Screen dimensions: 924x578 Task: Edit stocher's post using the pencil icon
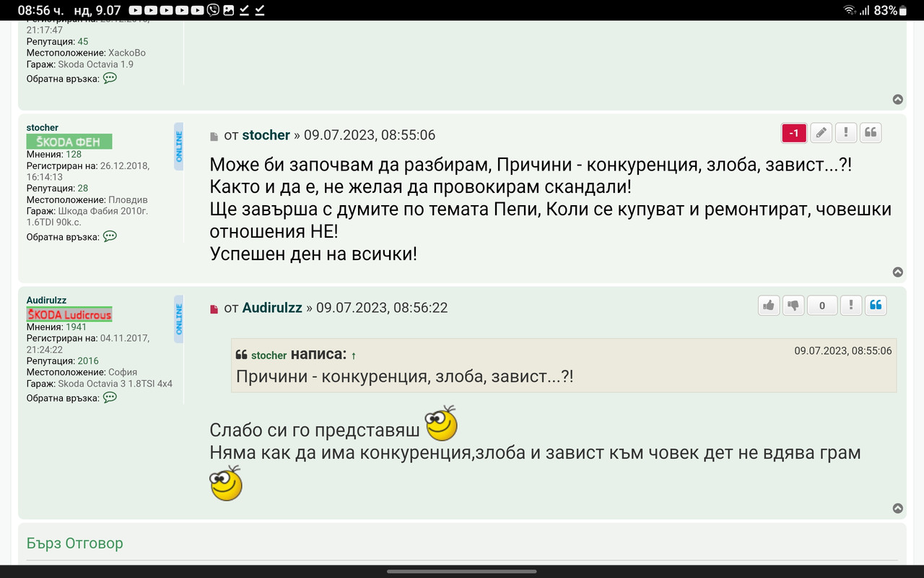pyautogui.click(x=821, y=132)
